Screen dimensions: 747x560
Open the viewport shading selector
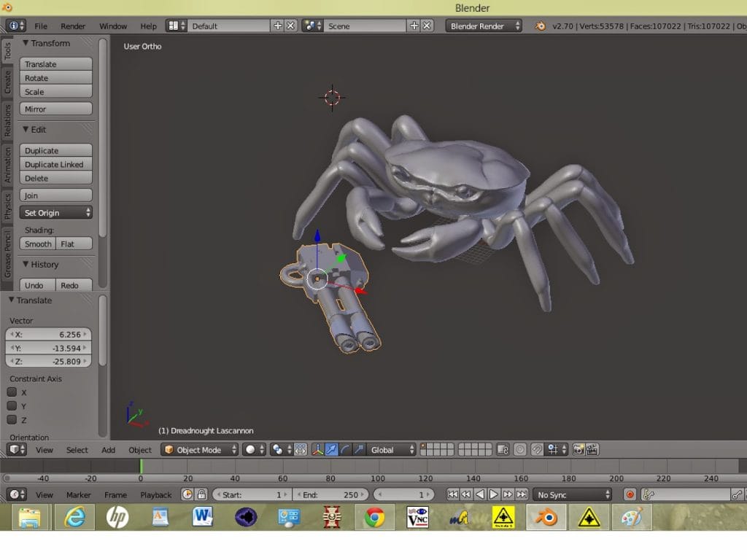254,450
